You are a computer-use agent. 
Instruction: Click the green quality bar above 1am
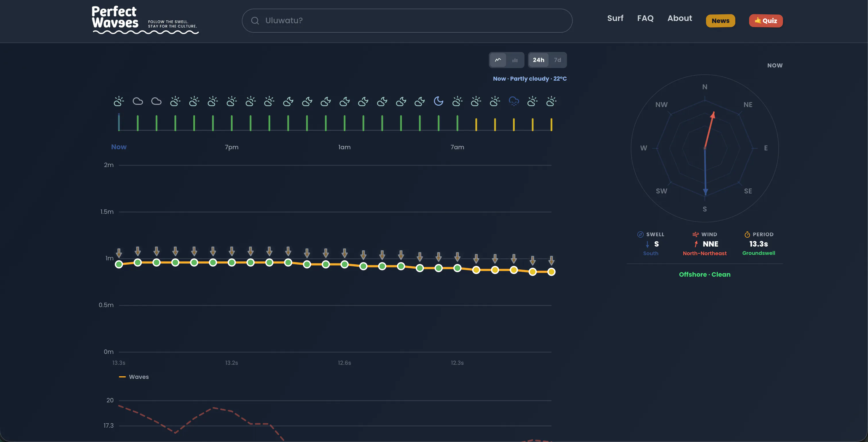pos(344,123)
